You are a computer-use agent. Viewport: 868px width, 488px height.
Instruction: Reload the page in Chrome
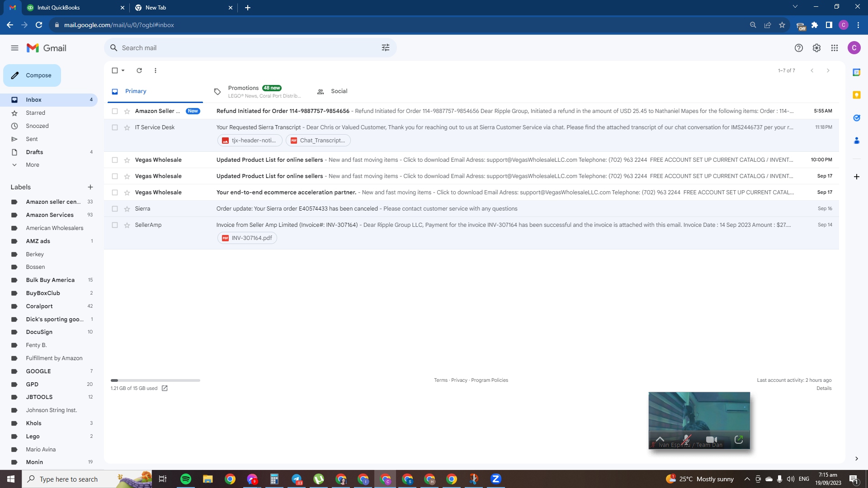(39, 25)
